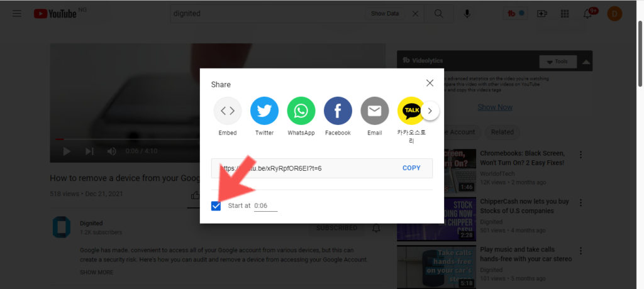Open options for Chromebooks Black Screen video
Screen dimensions: 644x289
[x=580, y=155]
